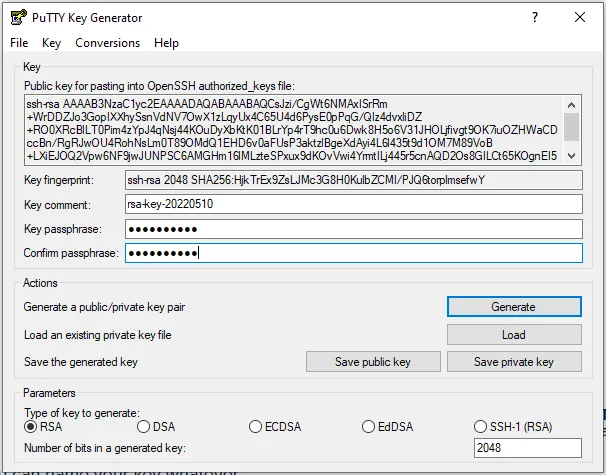Click 'Save the generated key' text

81,362
